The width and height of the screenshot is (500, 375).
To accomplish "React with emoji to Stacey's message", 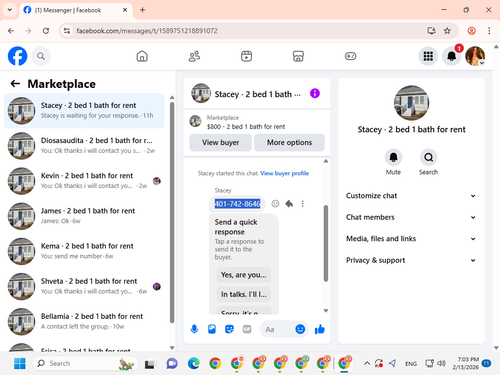I will [275, 204].
